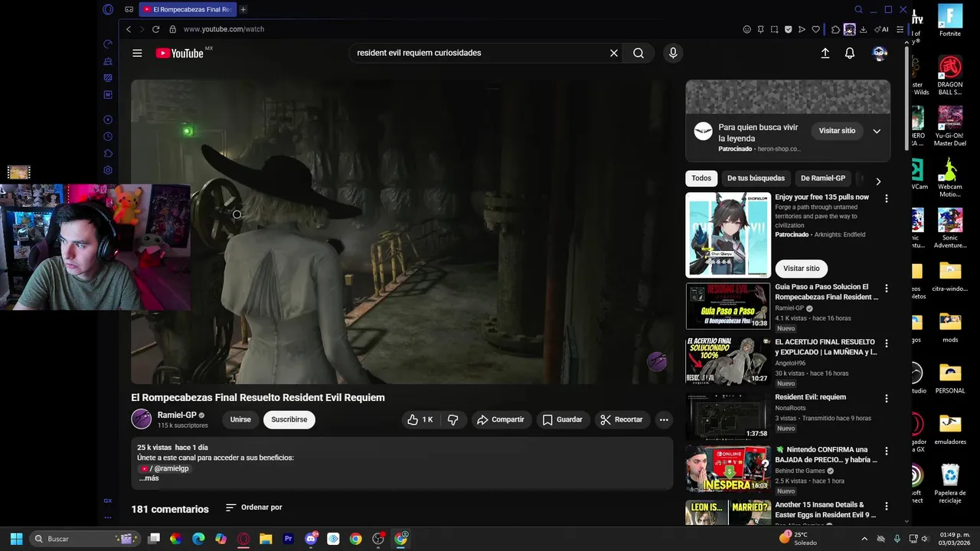Open the emoji picker in address bar
This screenshot has height=551, width=980.
pyautogui.click(x=747, y=29)
